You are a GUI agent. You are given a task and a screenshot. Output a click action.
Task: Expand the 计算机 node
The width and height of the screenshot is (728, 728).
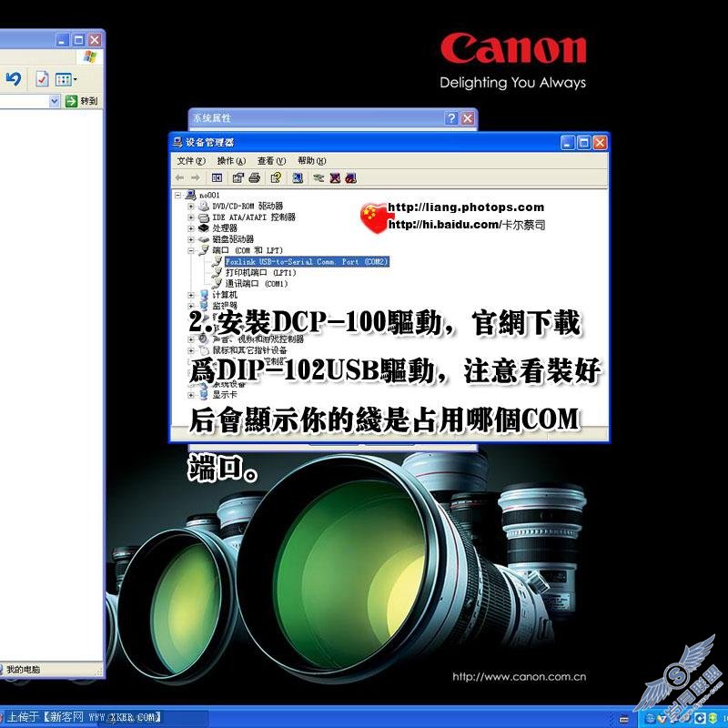coord(191,295)
